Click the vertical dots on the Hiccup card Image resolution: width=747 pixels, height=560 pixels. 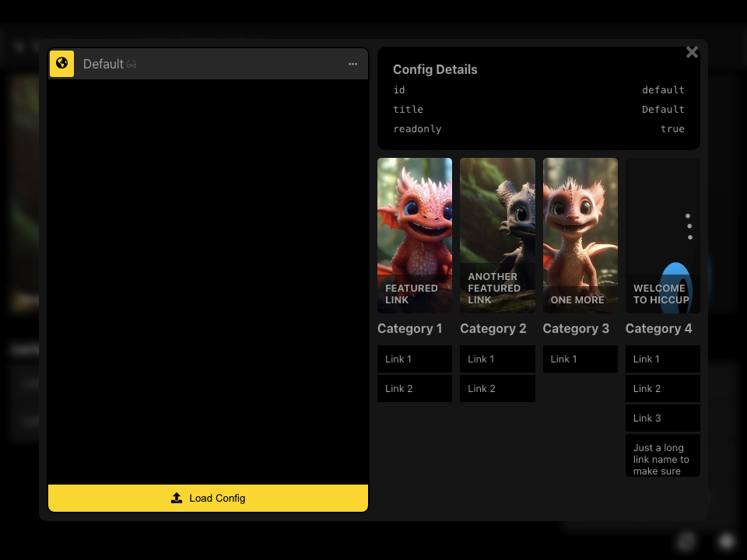[689, 226]
